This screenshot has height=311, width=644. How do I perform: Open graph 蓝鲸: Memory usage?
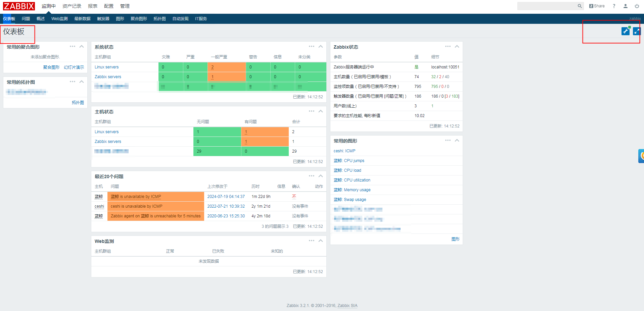[352, 190]
